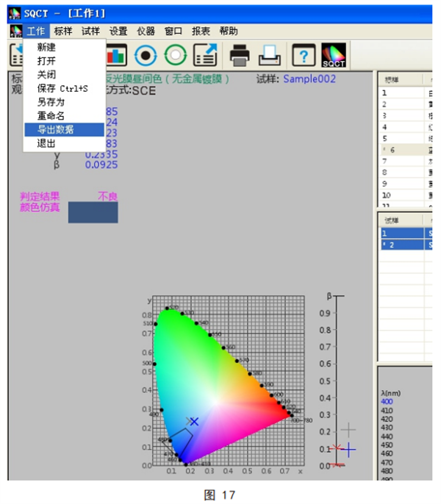Click the bar chart toolbar icon
Screen dimensions: 441x504
116,55
